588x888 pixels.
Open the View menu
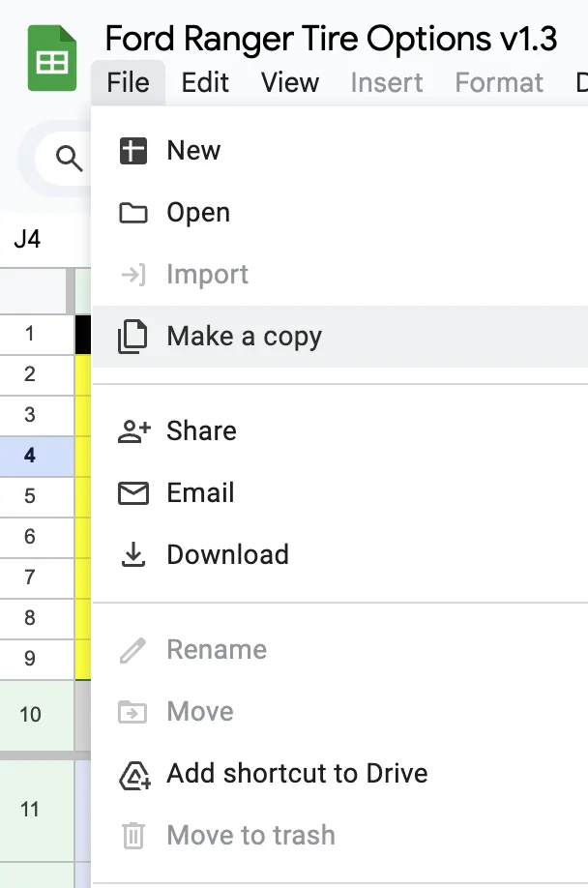coord(290,82)
